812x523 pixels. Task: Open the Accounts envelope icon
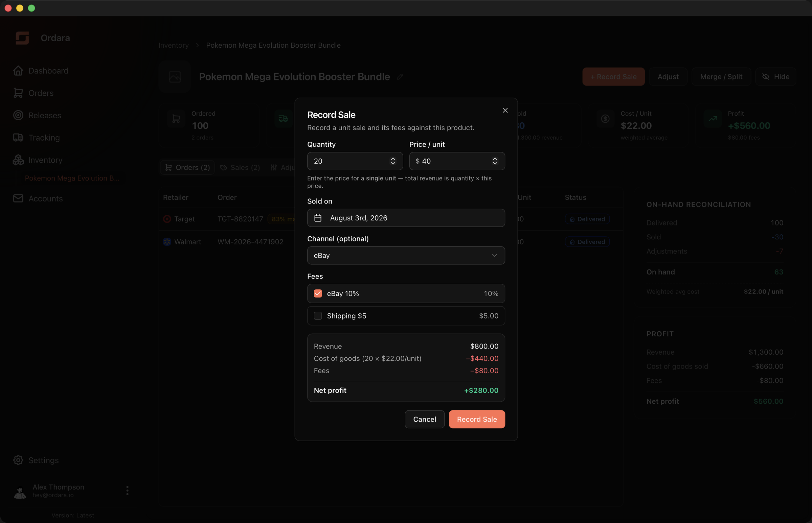18,198
